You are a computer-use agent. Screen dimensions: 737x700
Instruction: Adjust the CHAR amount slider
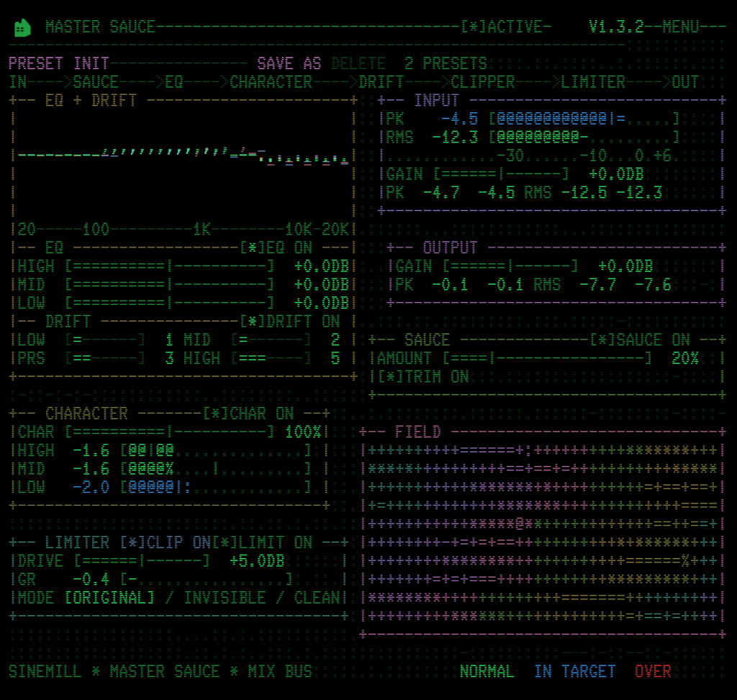169,432
